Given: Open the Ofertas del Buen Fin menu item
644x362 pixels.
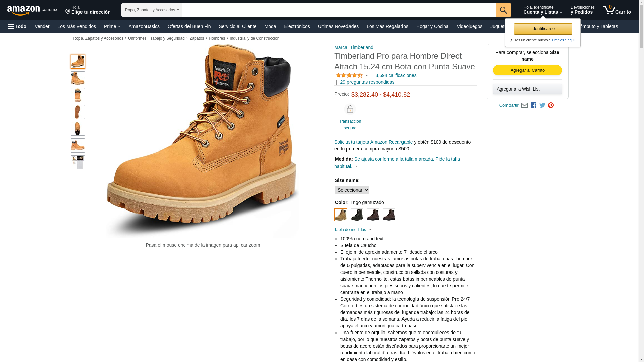Looking at the screenshot, I should click(189, 26).
